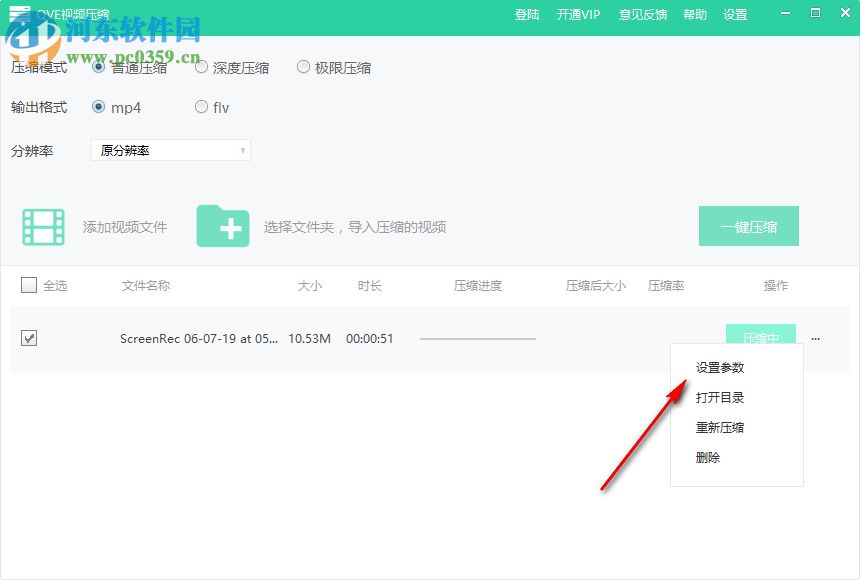Check the 全选 select-all checkbox
The height and width of the screenshot is (580, 860).
coord(29,285)
